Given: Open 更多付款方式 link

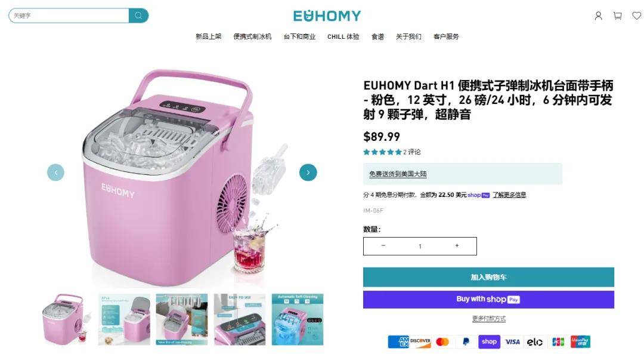Looking at the screenshot, I should coord(488,319).
